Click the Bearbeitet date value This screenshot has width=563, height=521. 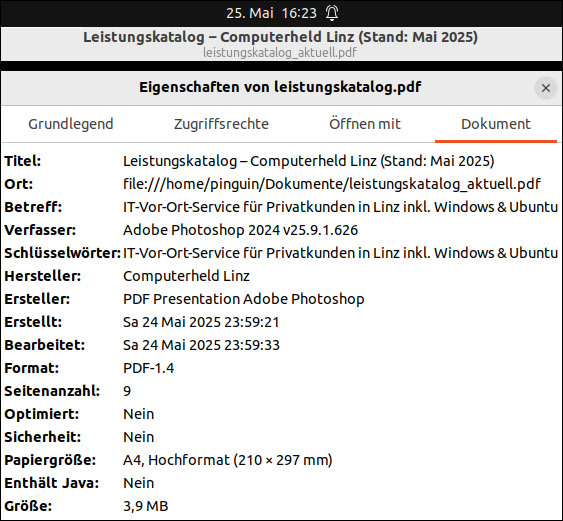pyautogui.click(x=201, y=345)
